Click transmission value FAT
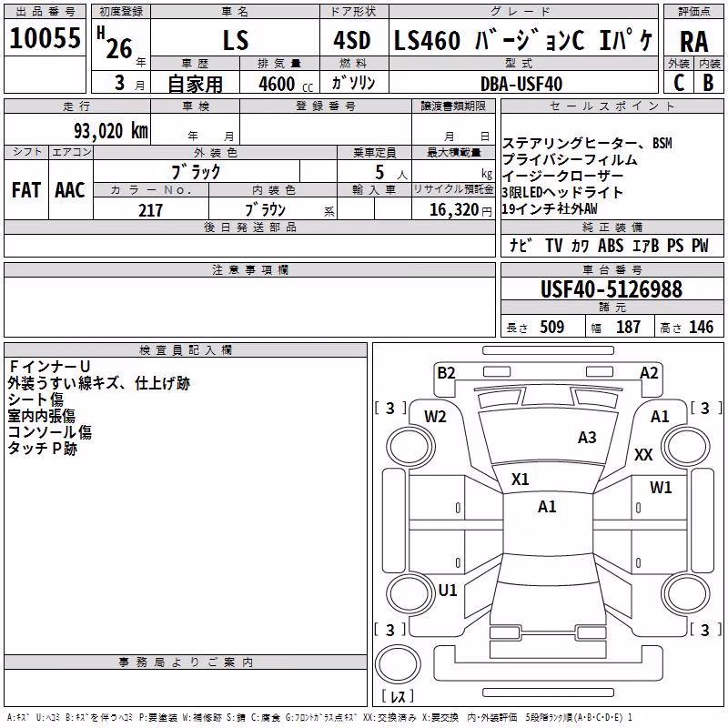The height and width of the screenshot is (728, 728). coord(26,190)
